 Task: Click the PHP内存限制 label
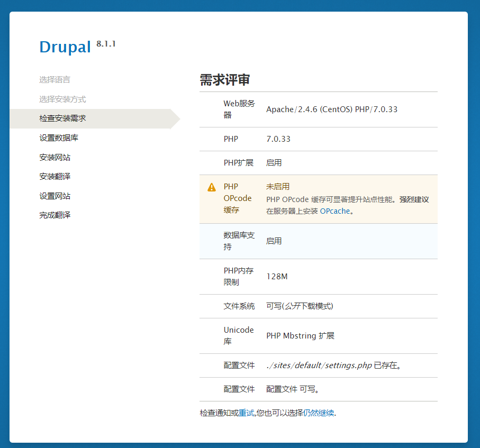[x=239, y=276]
